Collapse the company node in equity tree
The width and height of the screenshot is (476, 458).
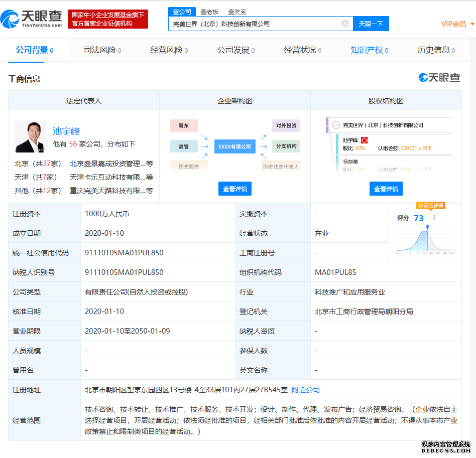coord(336,125)
